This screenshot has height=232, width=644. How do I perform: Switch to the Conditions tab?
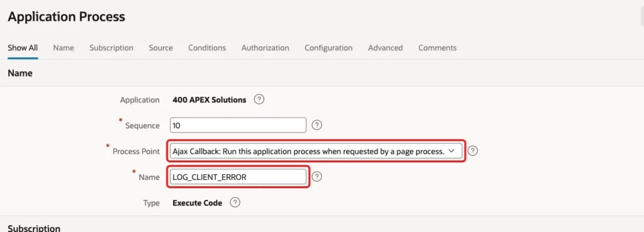(207, 48)
